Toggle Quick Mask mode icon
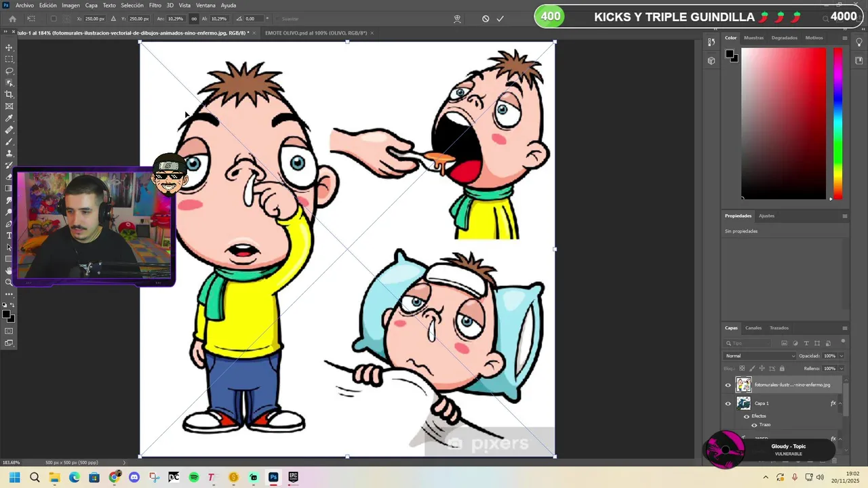 click(x=9, y=331)
